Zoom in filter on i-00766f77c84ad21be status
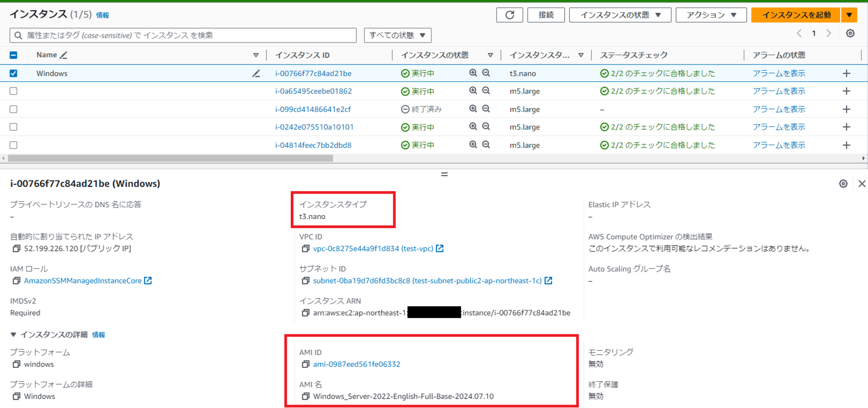 point(473,73)
